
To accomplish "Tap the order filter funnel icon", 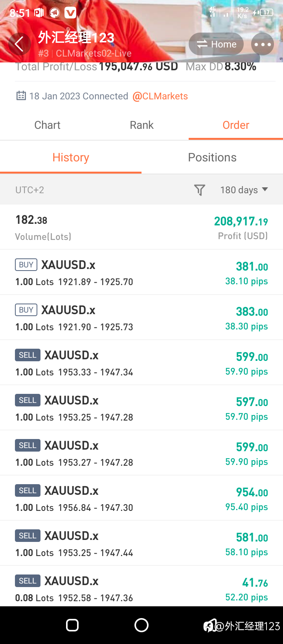I will pyautogui.click(x=200, y=190).
